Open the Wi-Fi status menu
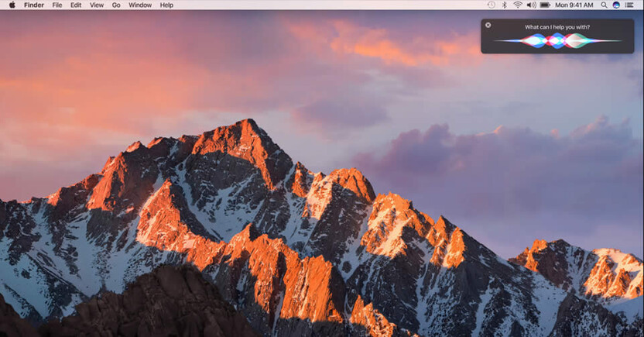Image resolution: width=644 pixels, height=337 pixels. 518,5
